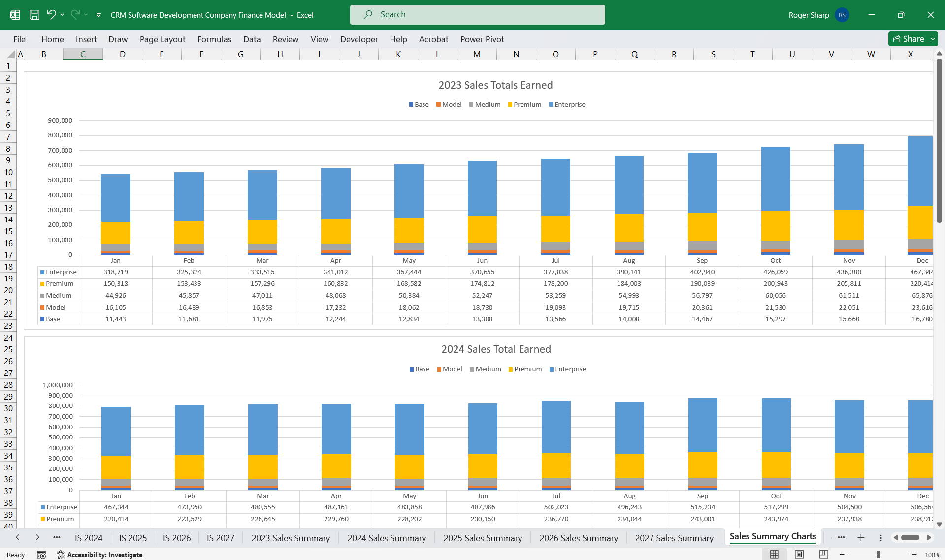Save the workbook
The height and width of the screenshot is (560, 945).
click(x=34, y=14)
